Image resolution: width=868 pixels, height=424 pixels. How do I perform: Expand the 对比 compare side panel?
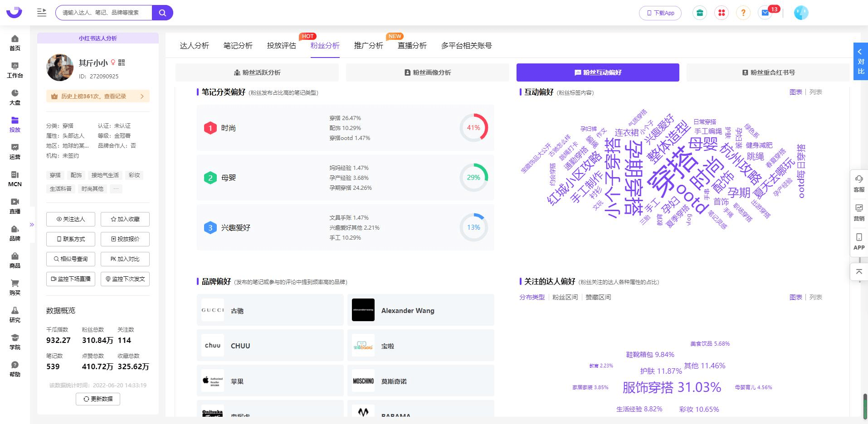tap(860, 62)
